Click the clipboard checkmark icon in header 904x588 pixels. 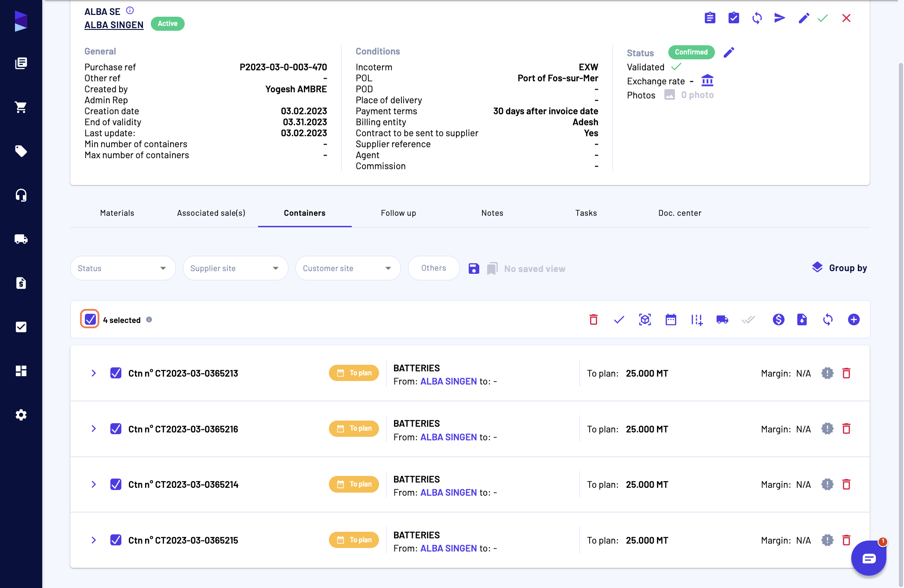tap(733, 18)
